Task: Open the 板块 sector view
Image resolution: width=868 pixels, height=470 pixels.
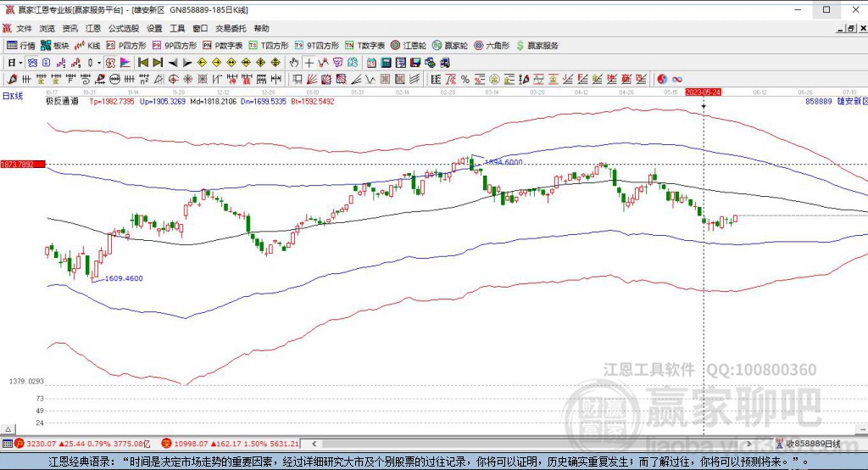Action: pos(54,46)
